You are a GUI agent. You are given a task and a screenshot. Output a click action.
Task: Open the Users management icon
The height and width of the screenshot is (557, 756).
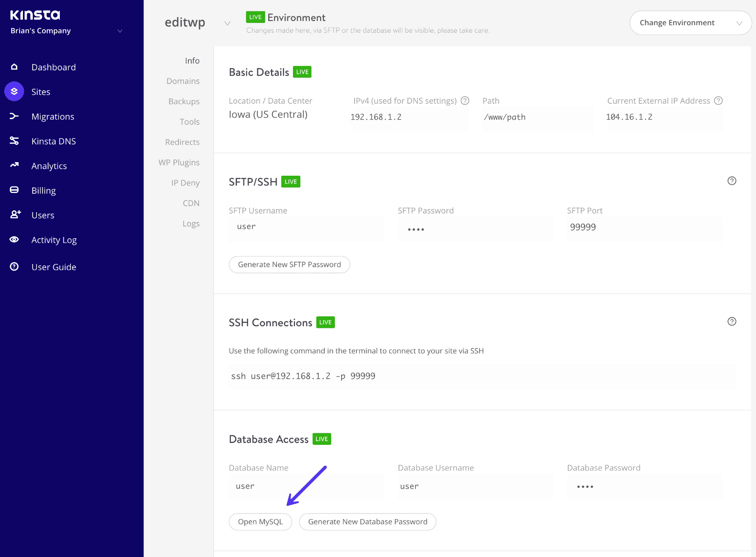click(14, 214)
